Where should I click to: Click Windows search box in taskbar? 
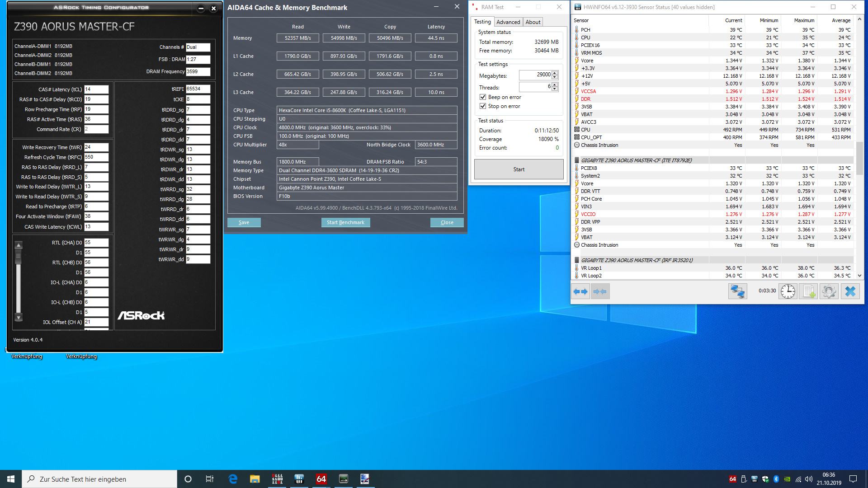point(99,479)
